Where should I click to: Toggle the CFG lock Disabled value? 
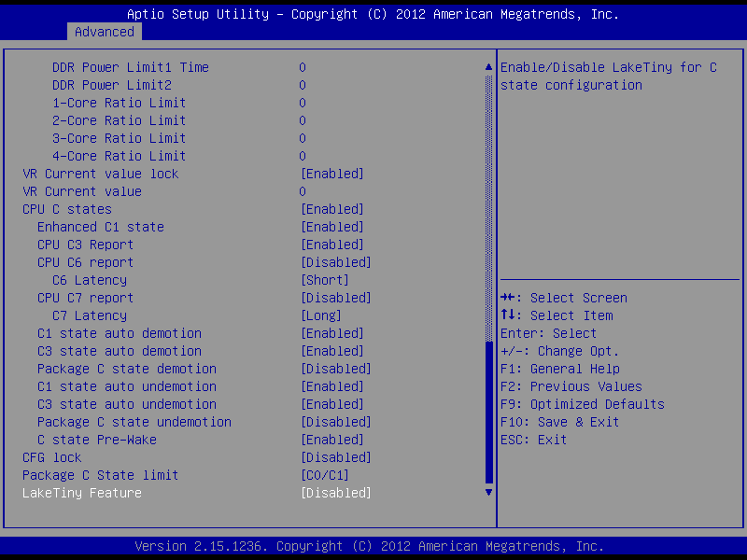335,457
